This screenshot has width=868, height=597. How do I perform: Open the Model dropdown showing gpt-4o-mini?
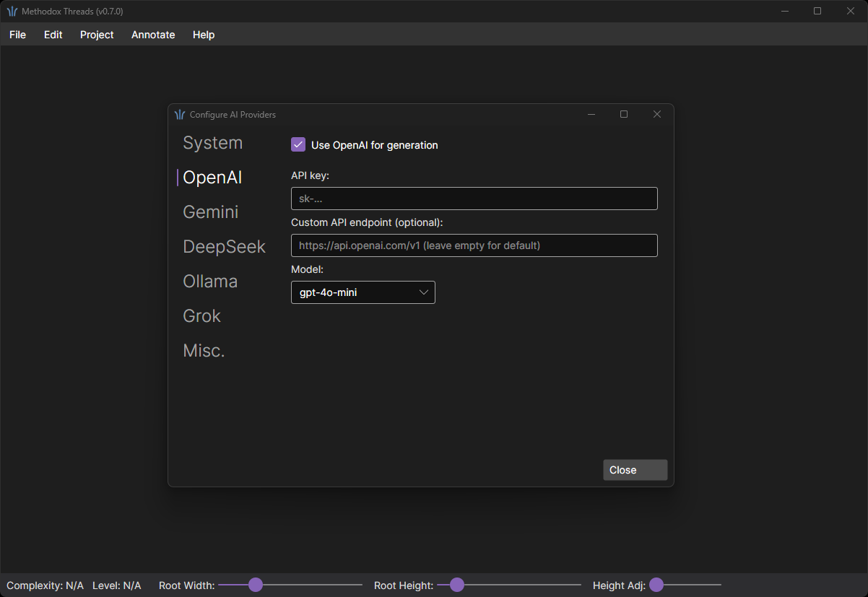coord(363,292)
